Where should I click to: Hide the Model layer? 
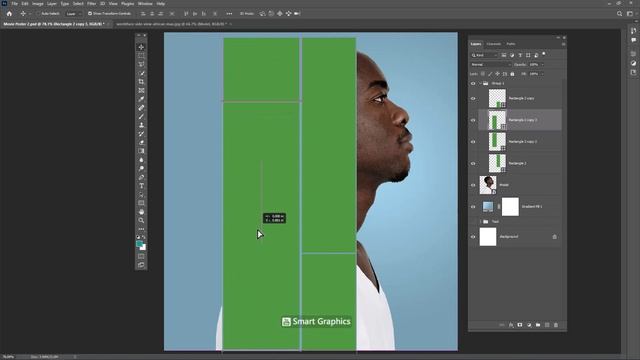coord(473,185)
